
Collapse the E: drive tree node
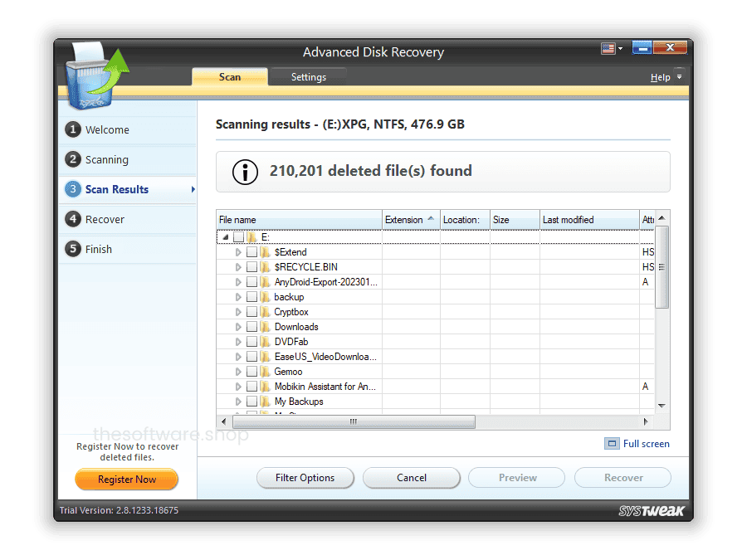(225, 236)
